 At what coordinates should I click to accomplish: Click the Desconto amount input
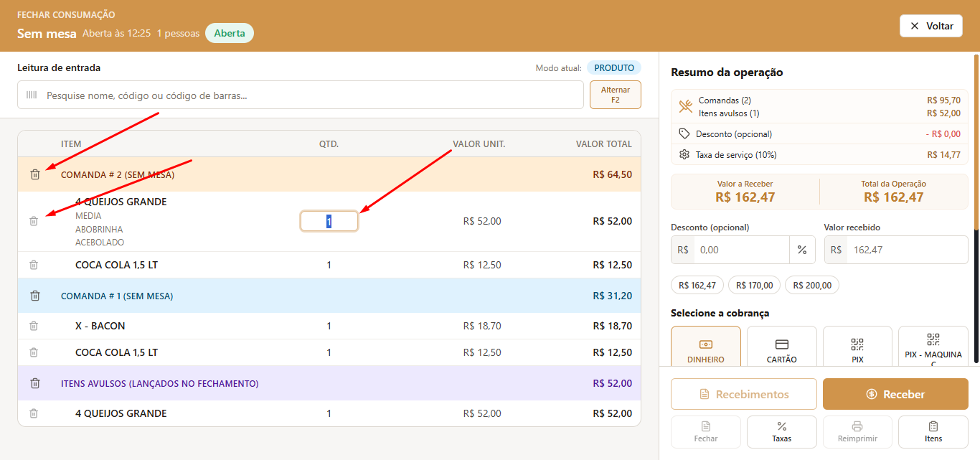(x=742, y=250)
